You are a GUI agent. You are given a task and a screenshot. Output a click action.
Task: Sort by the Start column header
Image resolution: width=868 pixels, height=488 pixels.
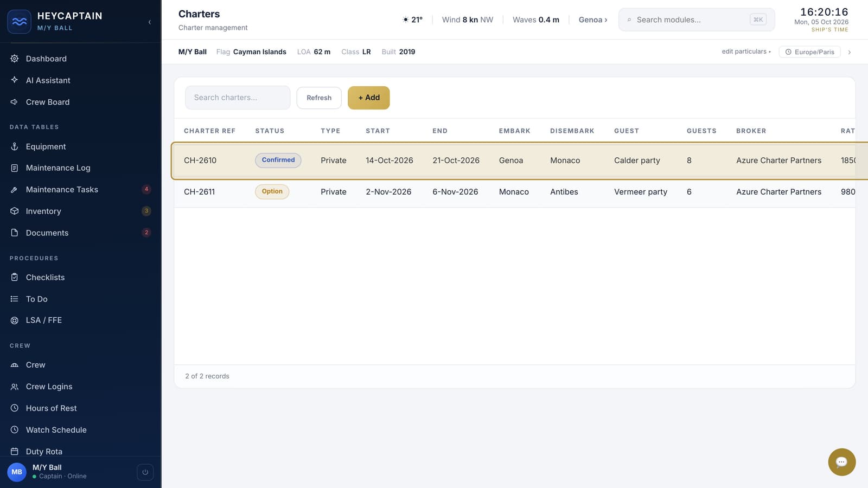378,131
